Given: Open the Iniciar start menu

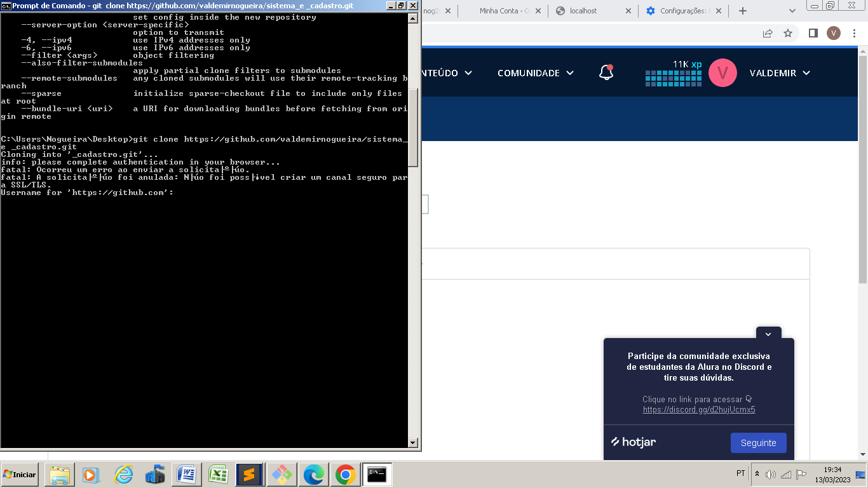Looking at the screenshot, I should coord(20,475).
